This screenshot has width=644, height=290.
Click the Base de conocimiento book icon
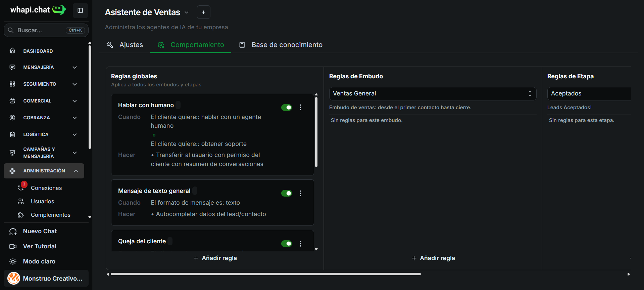242,45
